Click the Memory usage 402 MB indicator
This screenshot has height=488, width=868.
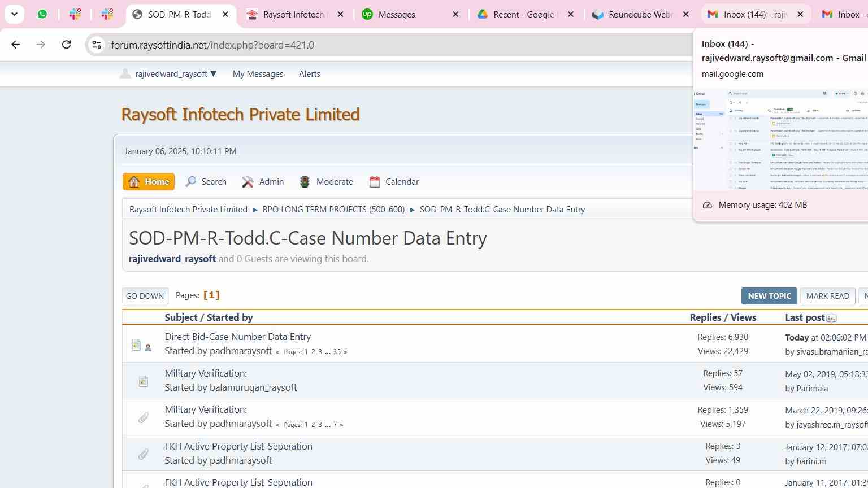click(755, 205)
